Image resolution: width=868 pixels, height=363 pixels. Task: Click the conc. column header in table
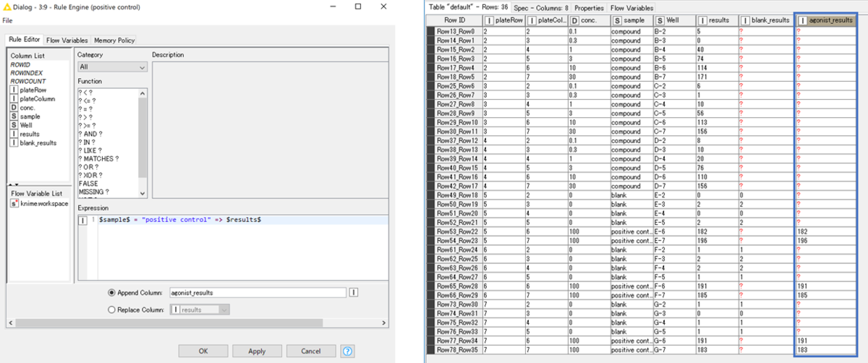pyautogui.click(x=589, y=20)
